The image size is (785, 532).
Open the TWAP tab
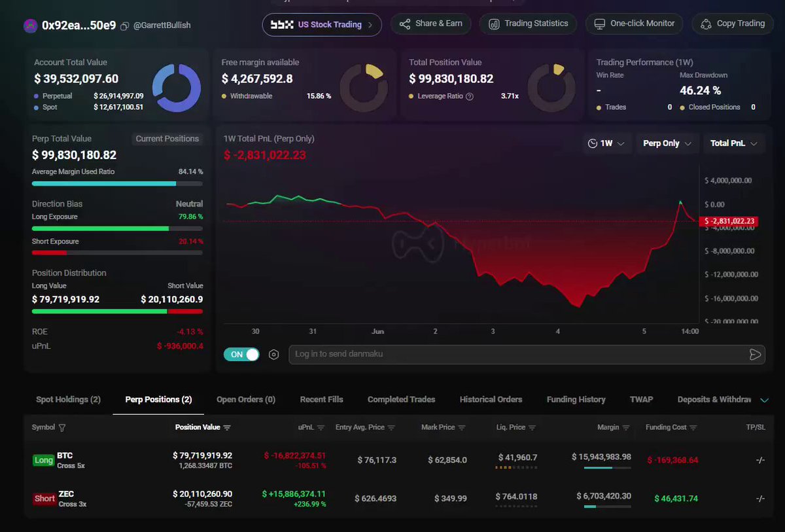[x=641, y=399]
